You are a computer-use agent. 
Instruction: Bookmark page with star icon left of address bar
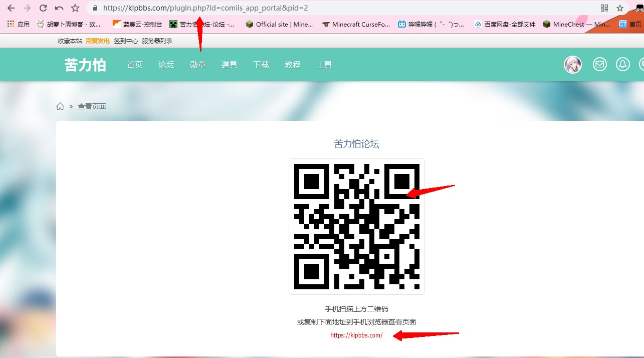[x=75, y=8]
